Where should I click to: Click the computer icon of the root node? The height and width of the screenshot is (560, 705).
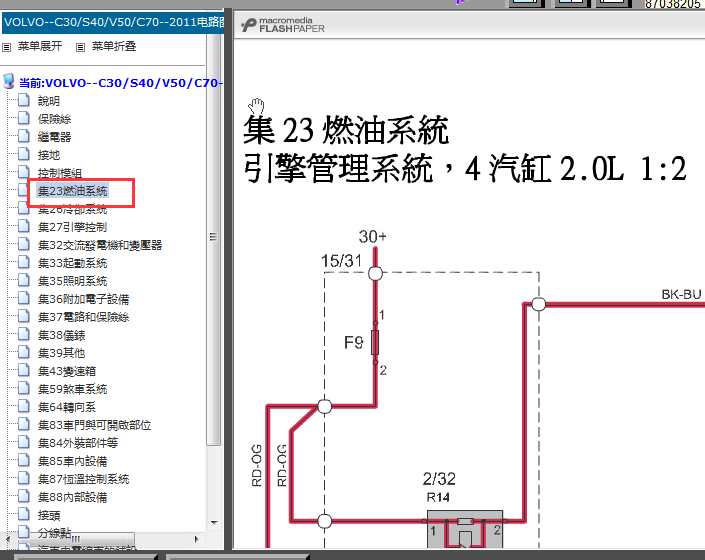point(9,82)
